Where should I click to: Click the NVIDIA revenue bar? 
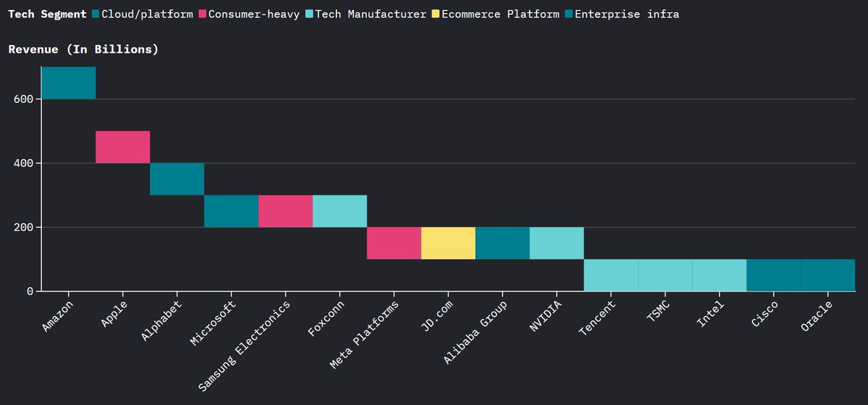click(557, 243)
